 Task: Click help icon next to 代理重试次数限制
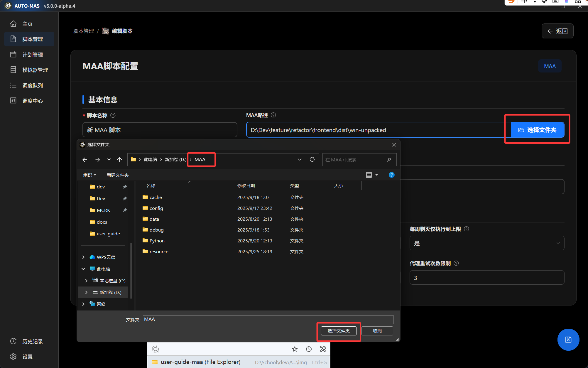click(x=456, y=263)
